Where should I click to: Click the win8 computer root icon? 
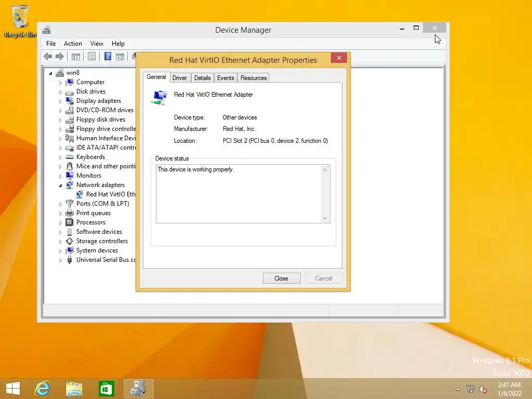click(x=60, y=73)
